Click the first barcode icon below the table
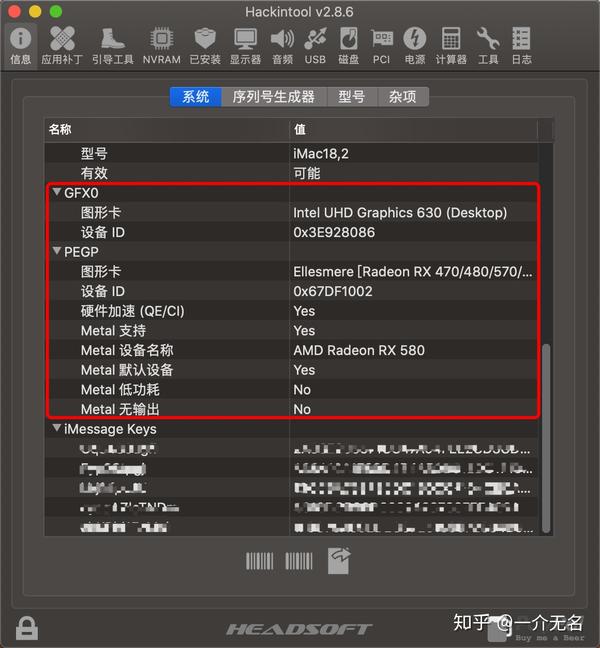Viewport: 600px width, 648px height. 260,561
